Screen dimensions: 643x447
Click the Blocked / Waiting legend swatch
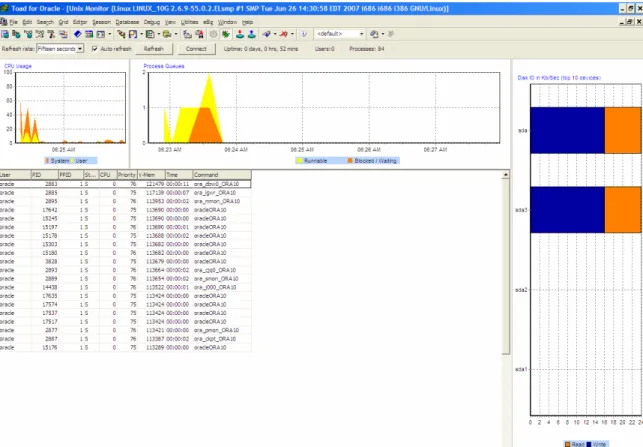pyautogui.click(x=350, y=161)
